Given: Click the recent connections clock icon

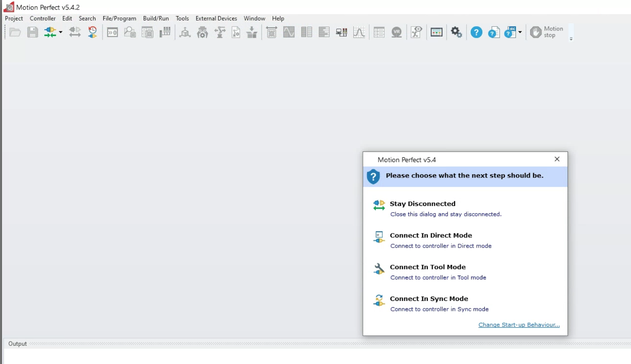Looking at the screenshot, I should (93, 32).
